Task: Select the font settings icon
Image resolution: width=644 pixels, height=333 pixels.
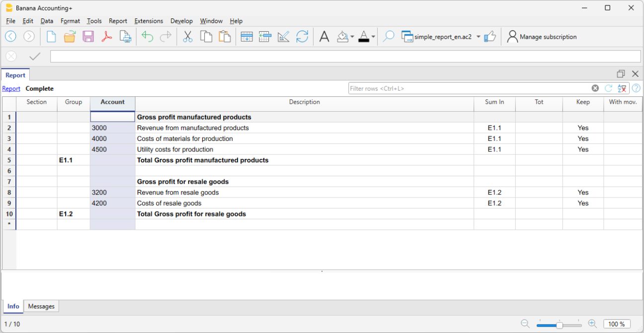Action: (324, 36)
